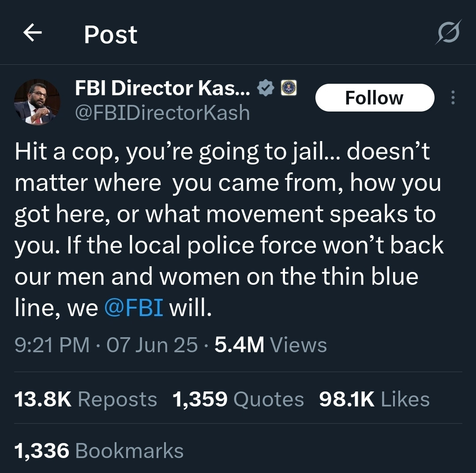Click the 1,336 Bookmarks count

[x=99, y=451]
